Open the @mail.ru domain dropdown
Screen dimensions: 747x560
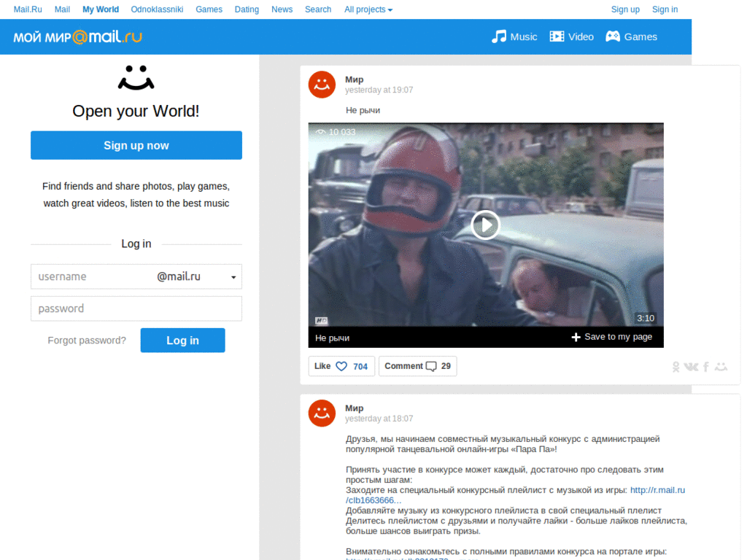coord(233,277)
